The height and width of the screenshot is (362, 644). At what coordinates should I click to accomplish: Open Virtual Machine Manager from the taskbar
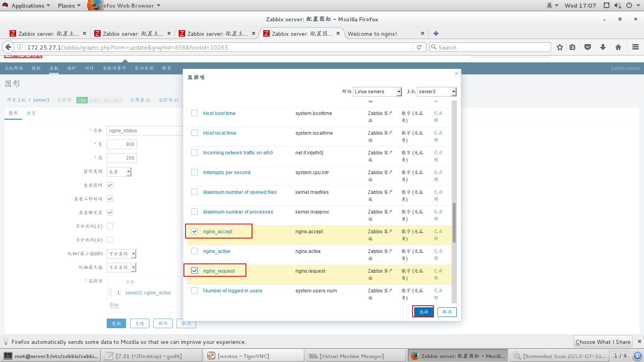355,356
